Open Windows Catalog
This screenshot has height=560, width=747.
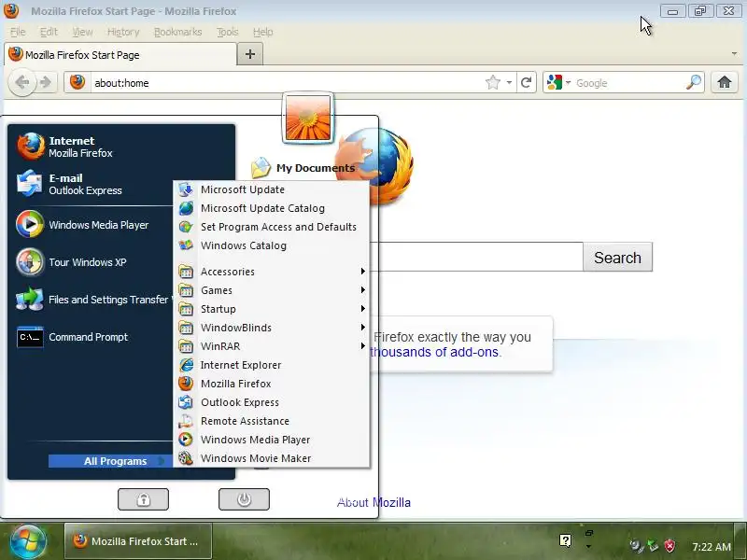(272, 245)
